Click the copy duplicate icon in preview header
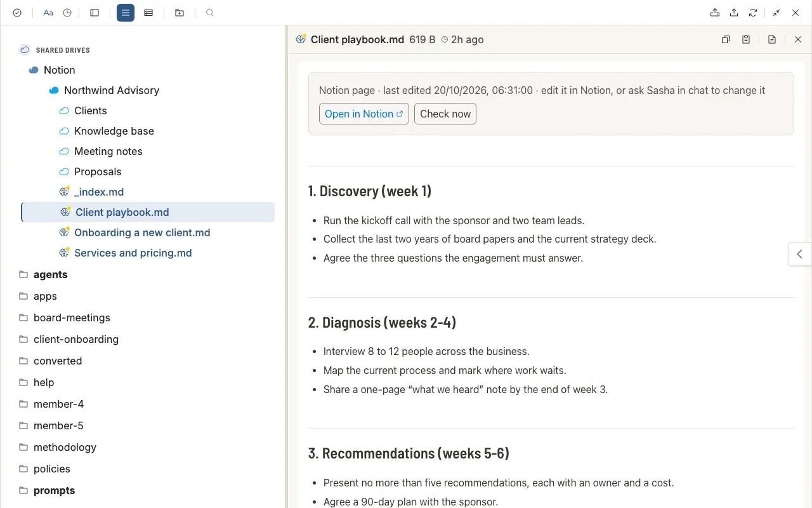This screenshot has height=508, width=812. [726, 39]
